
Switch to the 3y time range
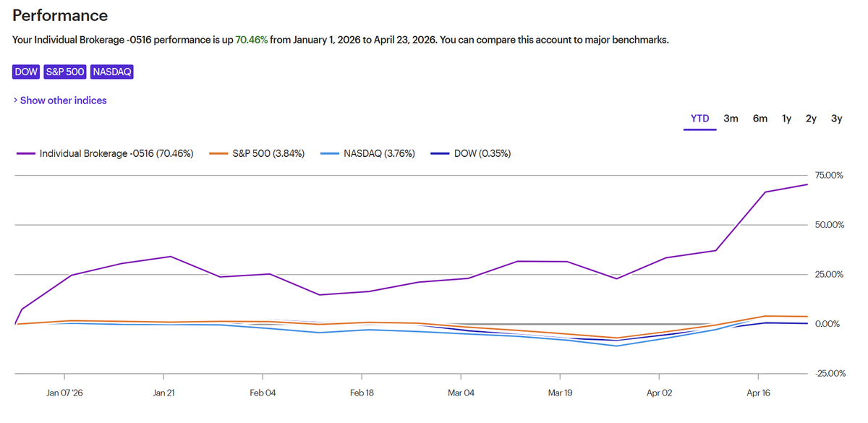click(836, 119)
